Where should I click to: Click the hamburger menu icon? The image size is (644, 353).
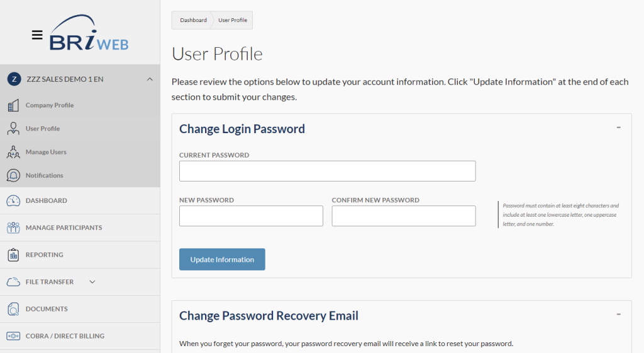[37, 35]
